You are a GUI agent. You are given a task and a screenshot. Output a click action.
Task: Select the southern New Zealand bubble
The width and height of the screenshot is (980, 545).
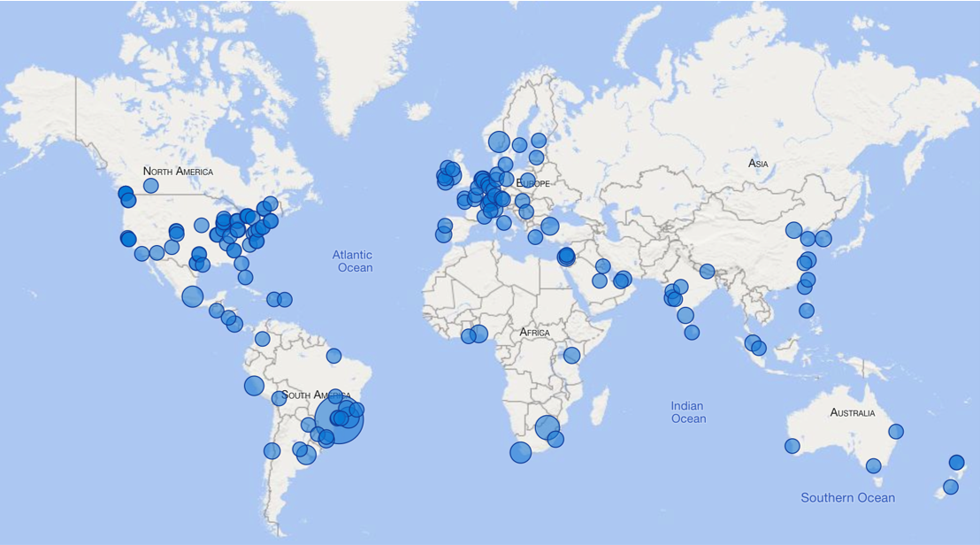point(951,487)
